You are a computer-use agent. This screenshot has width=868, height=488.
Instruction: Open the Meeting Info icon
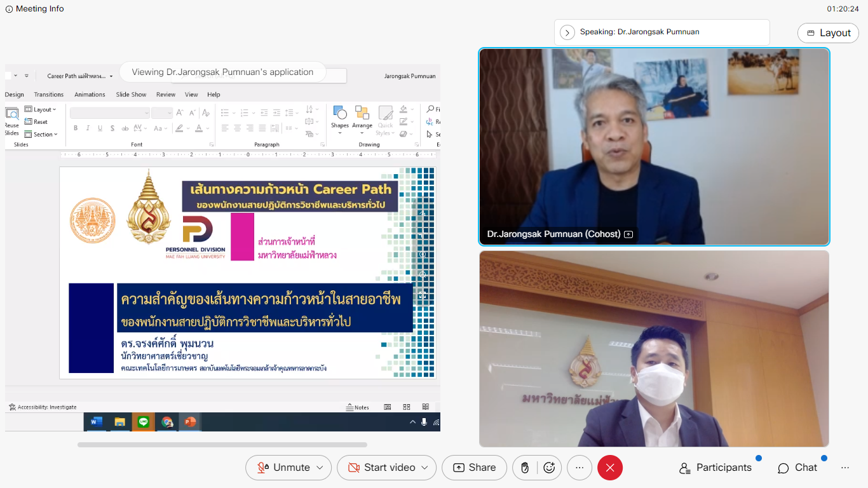pyautogui.click(x=9, y=9)
